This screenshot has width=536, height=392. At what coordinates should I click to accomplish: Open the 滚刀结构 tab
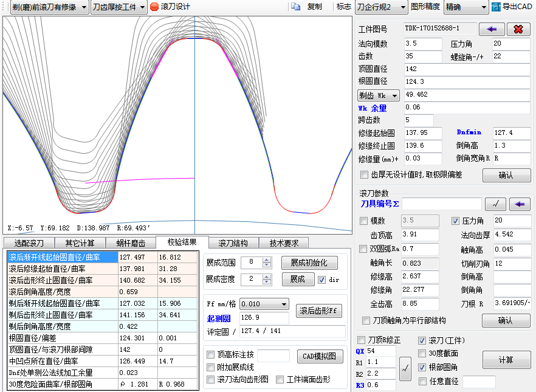click(233, 243)
